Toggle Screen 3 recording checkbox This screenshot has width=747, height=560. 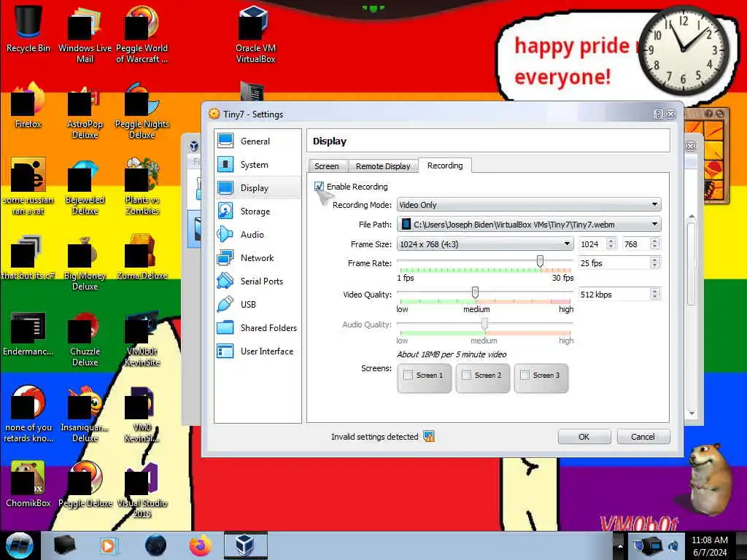pos(525,376)
